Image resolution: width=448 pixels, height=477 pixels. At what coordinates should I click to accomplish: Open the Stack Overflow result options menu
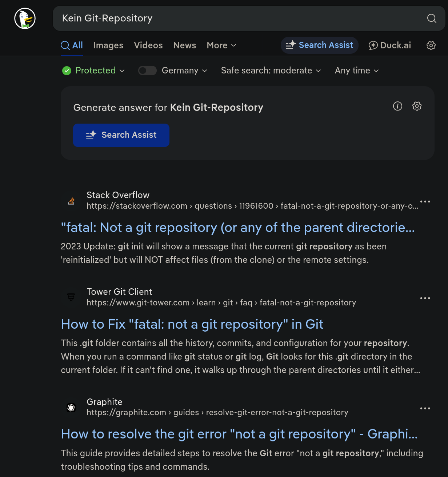coord(425,201)
